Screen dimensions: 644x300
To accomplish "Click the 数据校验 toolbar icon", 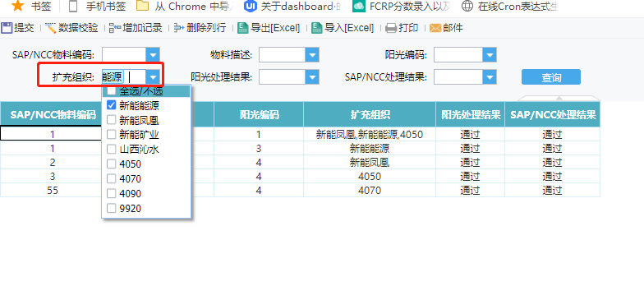I will pos(51,28).
